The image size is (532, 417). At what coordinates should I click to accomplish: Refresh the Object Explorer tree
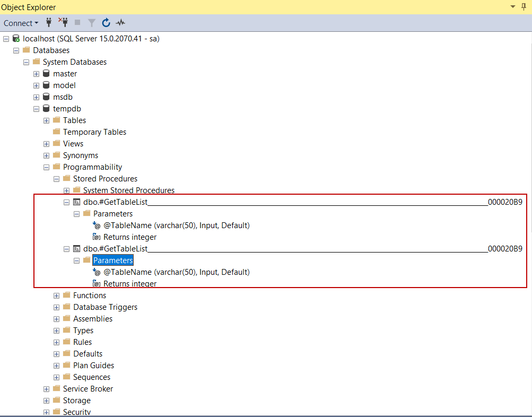(x=106, y=23)
